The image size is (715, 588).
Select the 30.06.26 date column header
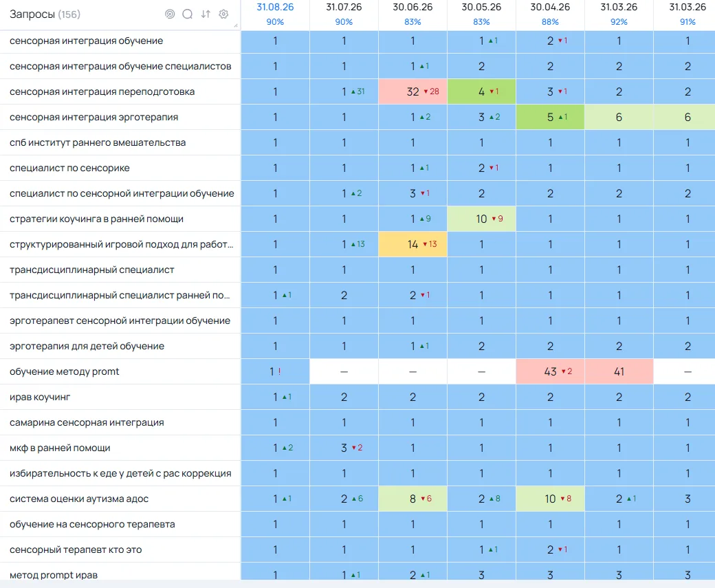pyautogui.click(x=412, y=8)
